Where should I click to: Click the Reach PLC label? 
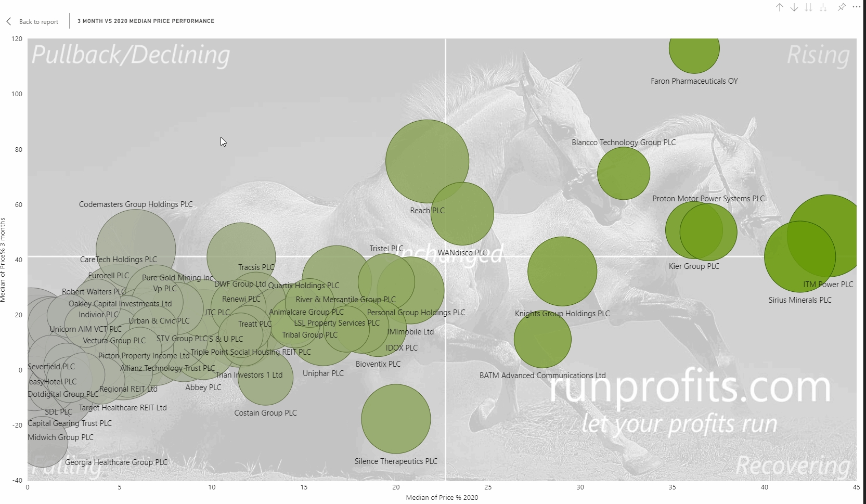pyautogui.click(x=427, y=211)
